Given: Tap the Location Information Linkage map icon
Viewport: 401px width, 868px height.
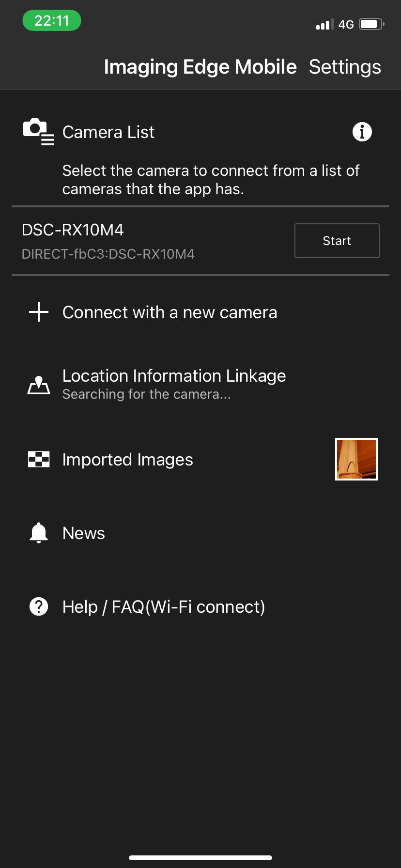Looking at the screenshot, I should [x=39, y=386].
